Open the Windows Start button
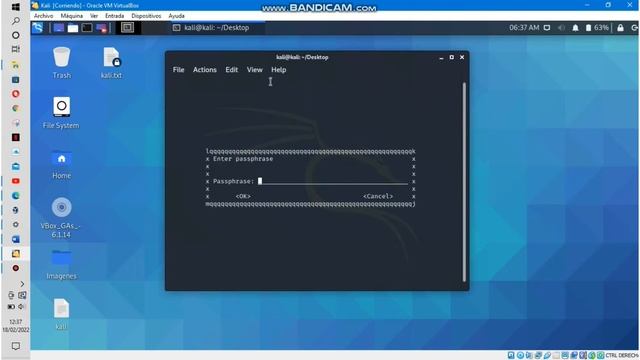Viewport: 640px width, 360px height. pyautogui.click(x=16, y=7)
